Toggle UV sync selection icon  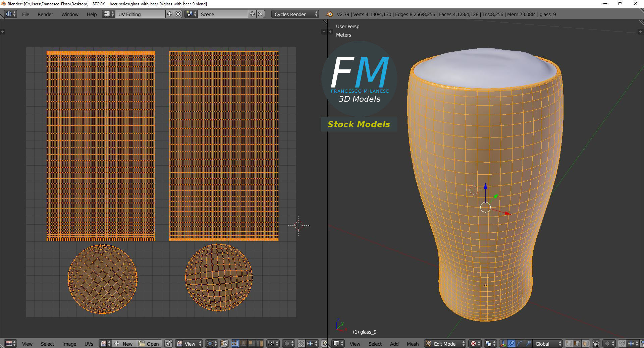(x=224, y=344)
